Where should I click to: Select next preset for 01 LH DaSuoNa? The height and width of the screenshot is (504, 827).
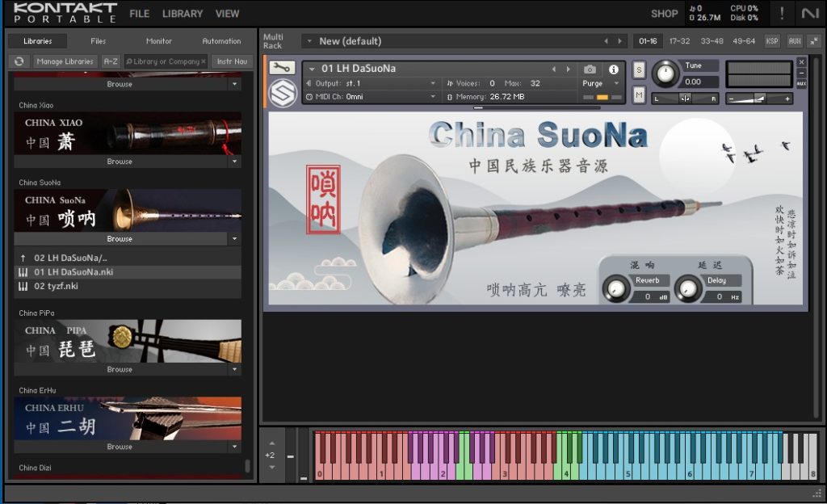pos(568,69)
